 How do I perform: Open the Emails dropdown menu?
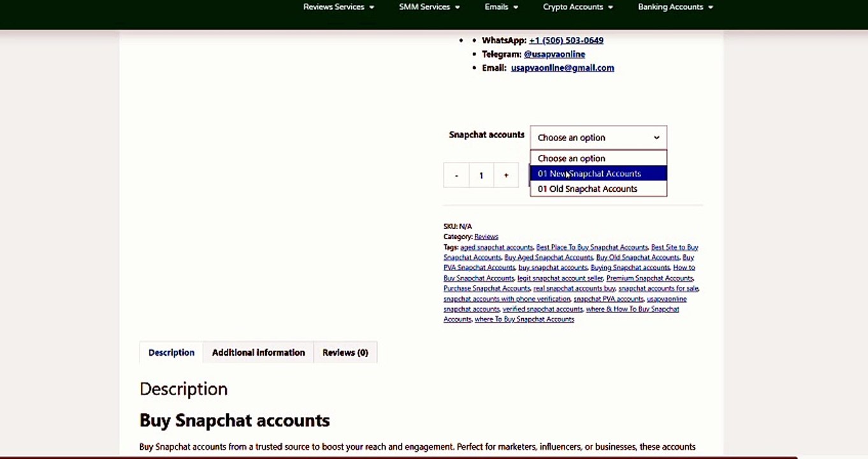(501, 7)
